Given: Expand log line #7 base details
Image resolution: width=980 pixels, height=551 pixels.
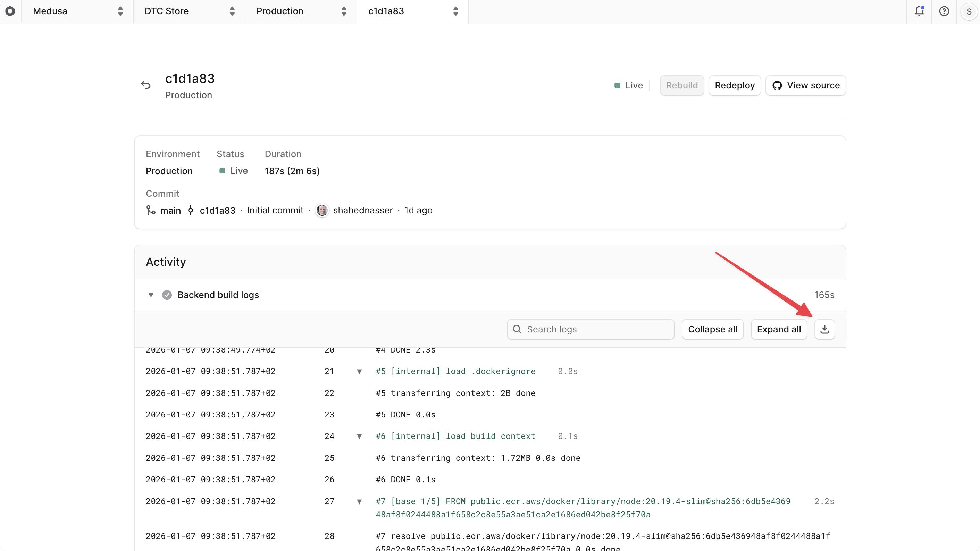Looking at the screenshot, I should point(359,502).
